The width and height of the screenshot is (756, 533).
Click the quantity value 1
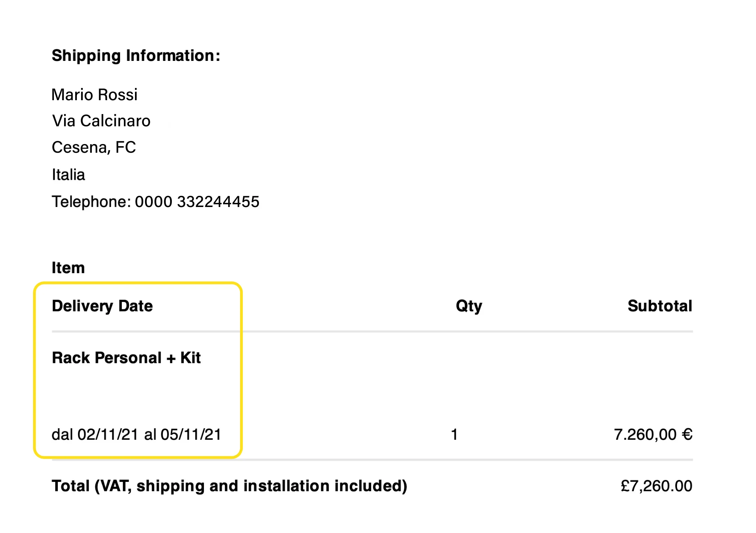[454, 435]
